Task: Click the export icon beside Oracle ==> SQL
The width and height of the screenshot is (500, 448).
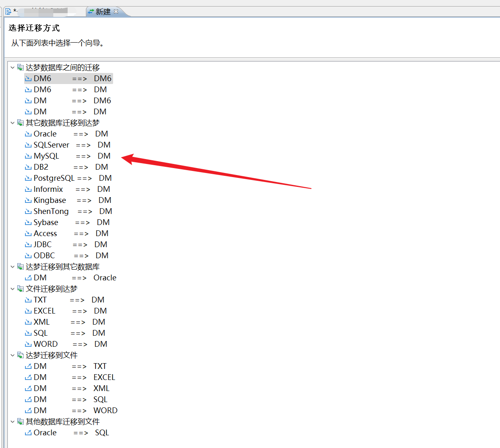Action: (28, 432)
